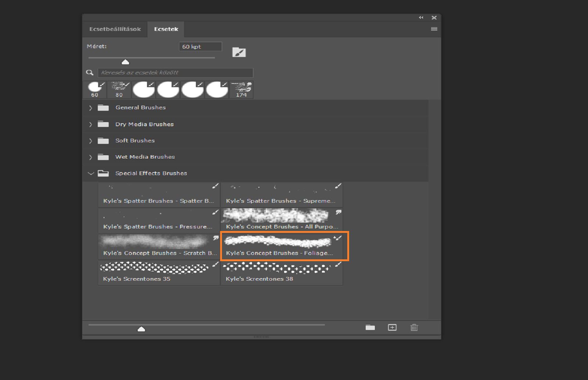This screenshot has width=588, height=380.
Task: Switch to the Ecsetek tab
Action: pos(166,29)
